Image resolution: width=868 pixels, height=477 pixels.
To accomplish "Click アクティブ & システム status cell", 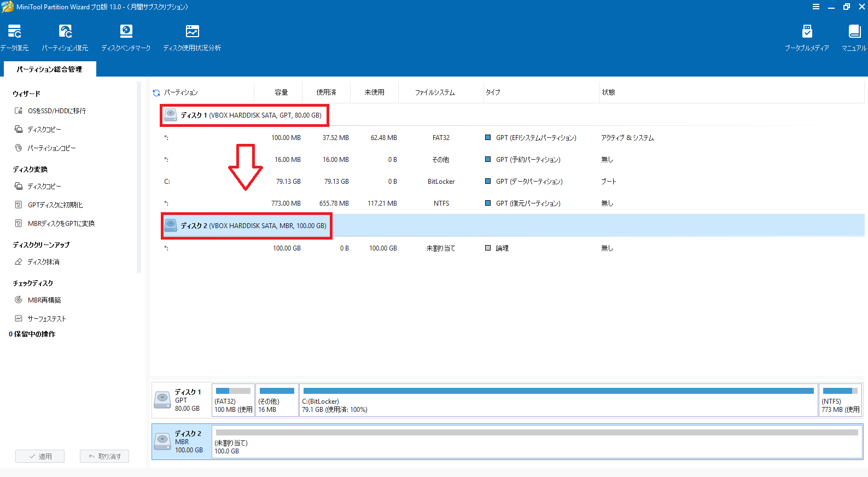I will 627,138.
